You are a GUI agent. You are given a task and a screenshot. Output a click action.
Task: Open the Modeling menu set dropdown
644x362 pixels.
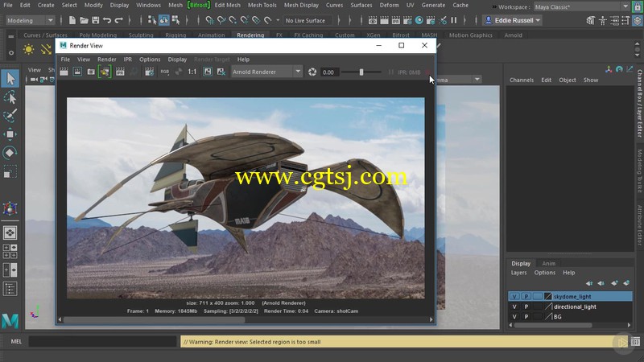pos(30,20)
